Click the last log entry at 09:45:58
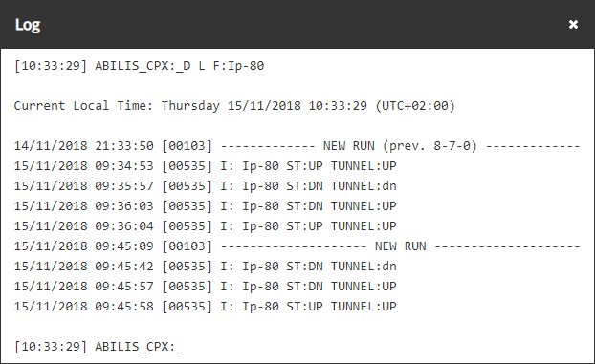Viewport: 595px width, 364px height. (205, 307)
